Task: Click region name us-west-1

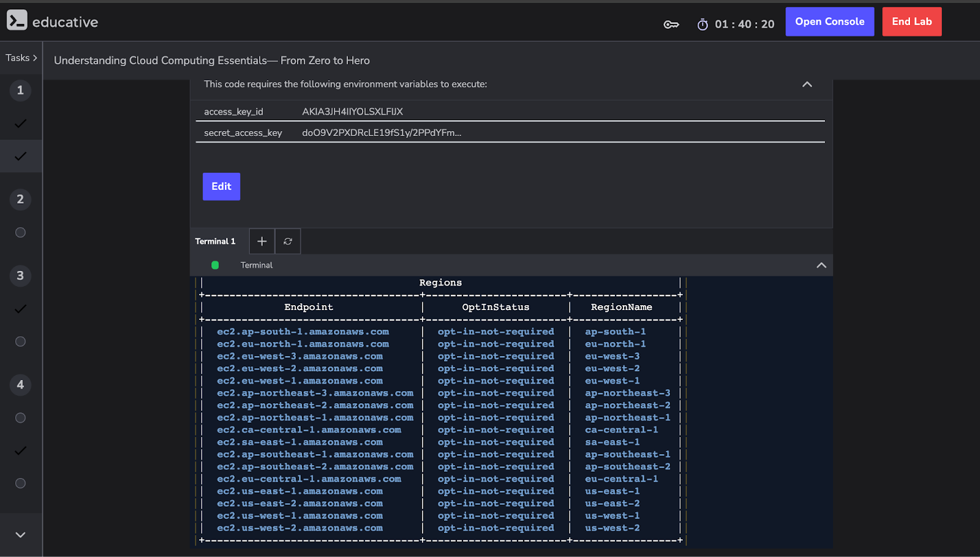Action: 612,516
